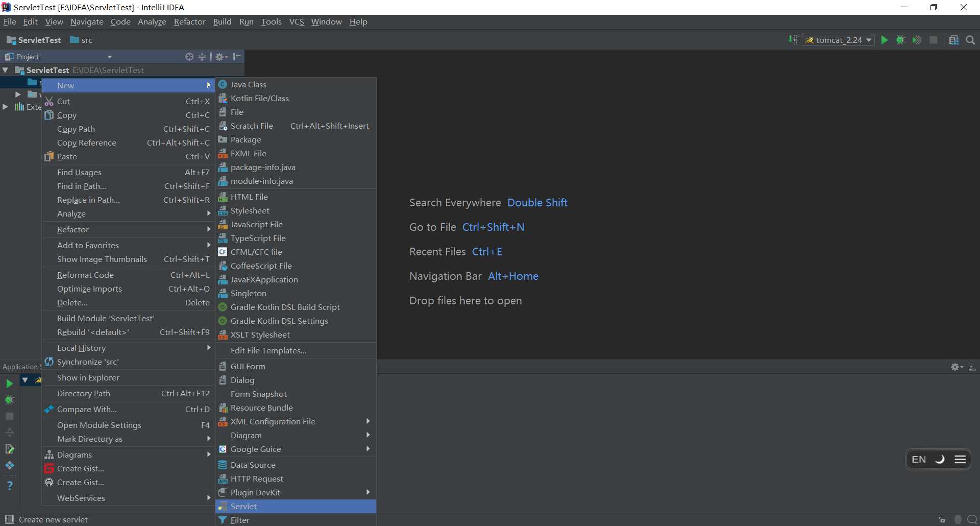Open the tomcat_2.24 run configuration dropdown

click(838, 40)
